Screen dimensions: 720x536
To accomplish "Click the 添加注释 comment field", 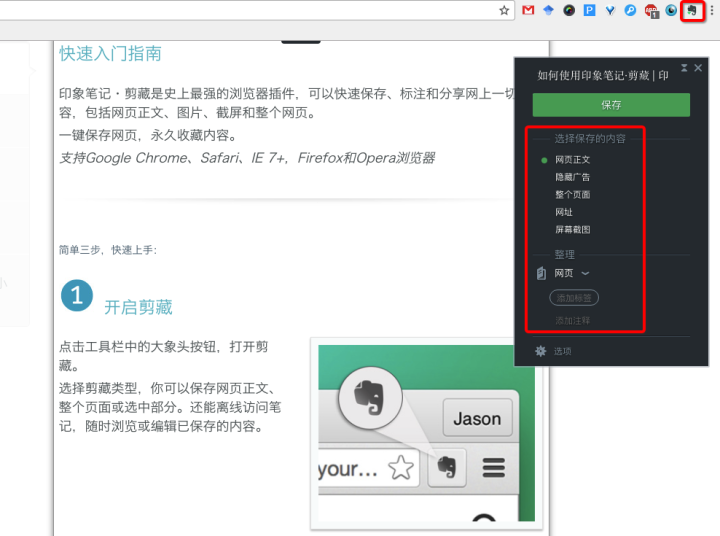I will [x=573, y=321].
